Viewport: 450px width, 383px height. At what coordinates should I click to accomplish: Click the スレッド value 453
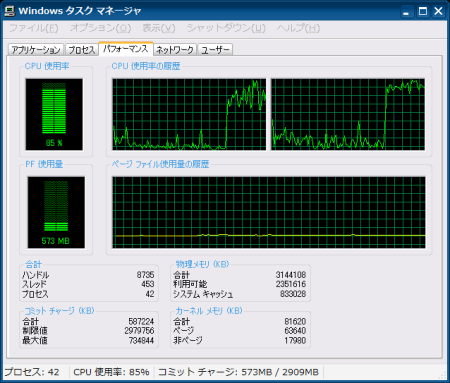coord(148,284)
